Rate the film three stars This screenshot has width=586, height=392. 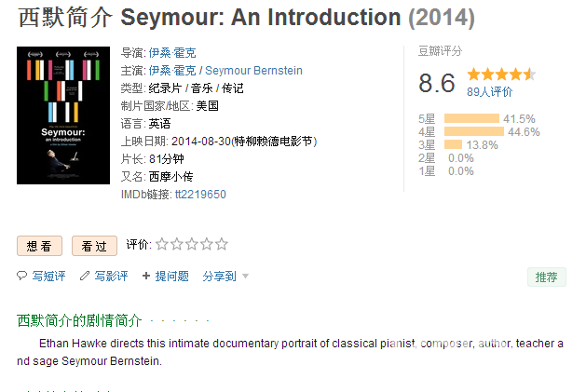click(x=192, y=244)
